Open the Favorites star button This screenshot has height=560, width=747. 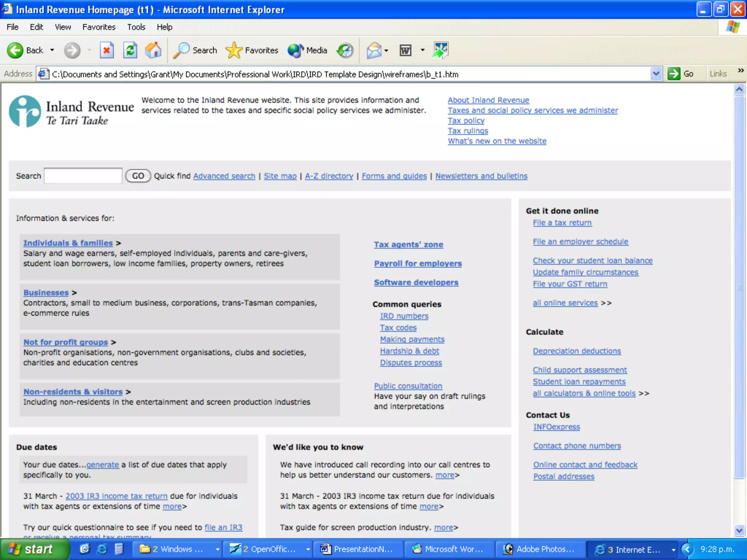pyautogui.click(x=252, y=50)
